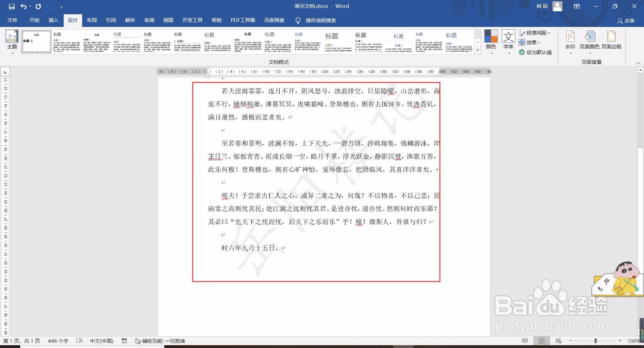
Task: Open the Developer (开发工具) tab
Action: click(192, 20)
